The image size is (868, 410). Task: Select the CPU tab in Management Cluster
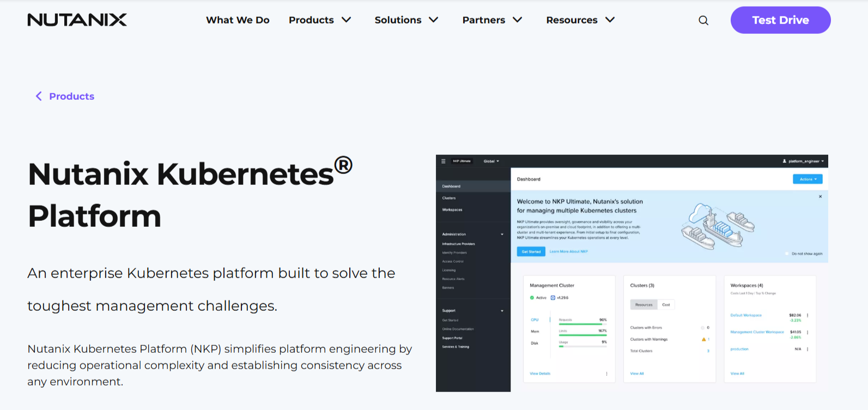(535, 320)
